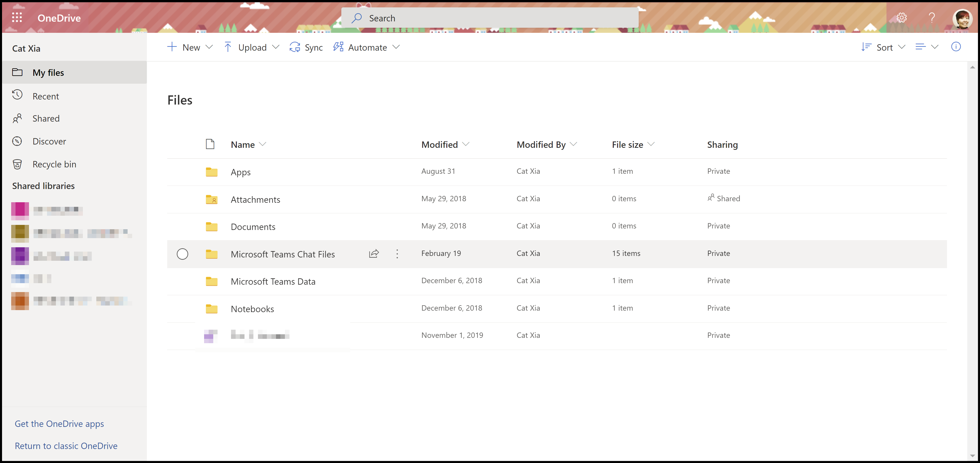Select the Microsoft Teams Chat Files row circle
The height and width of the screenshot is (463, 980).
tap(182, 254)
